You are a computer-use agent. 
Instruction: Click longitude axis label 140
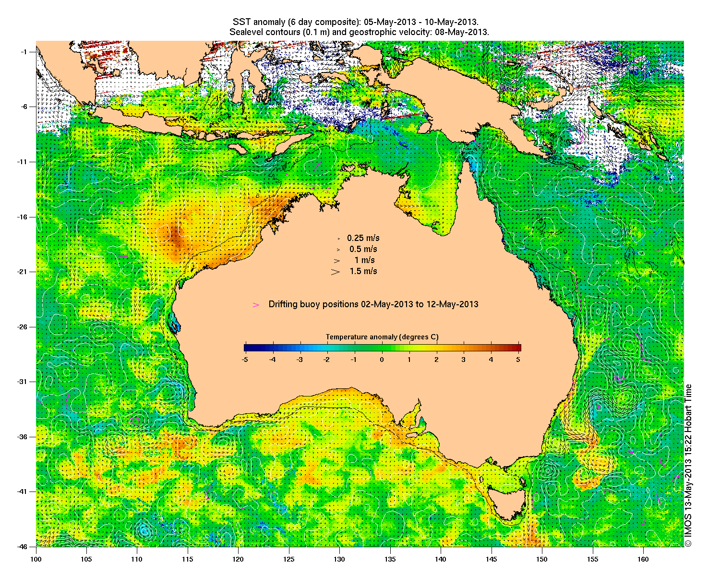pyautogui.click(x=441, y=559)
